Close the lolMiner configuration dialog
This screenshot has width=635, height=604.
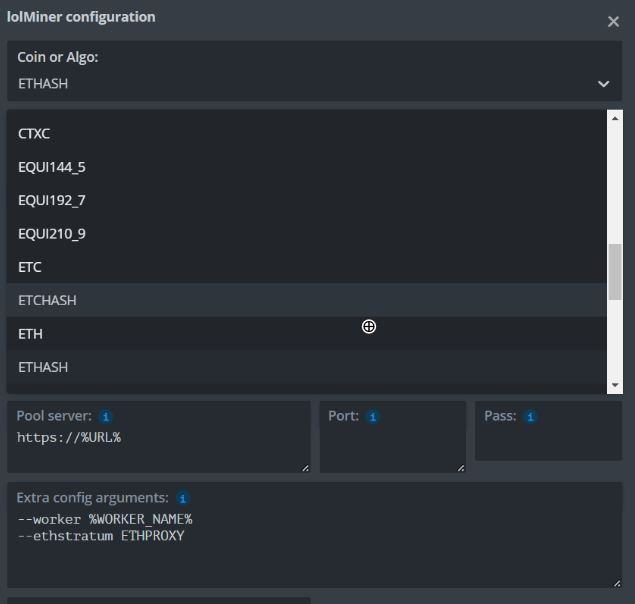pyautogui.click(x=613, y=21)
